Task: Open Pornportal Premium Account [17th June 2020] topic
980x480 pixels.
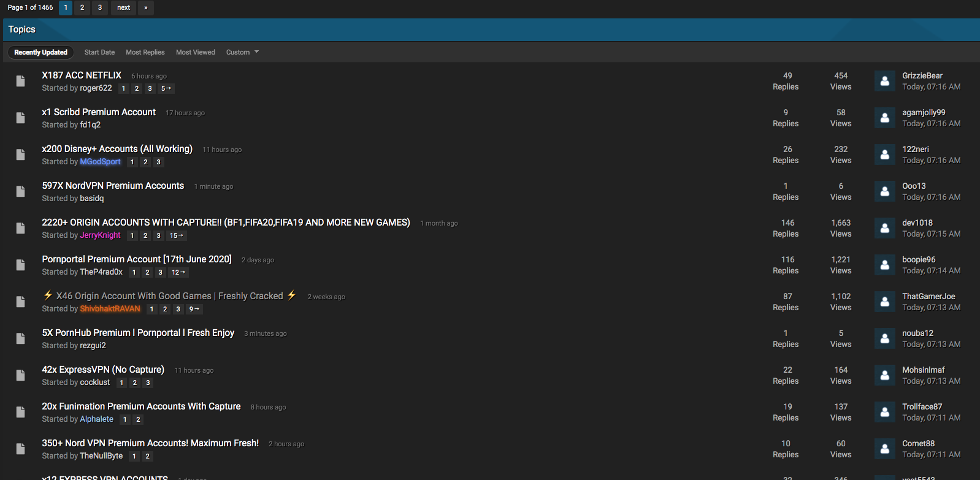Action: tap(137, 259)
